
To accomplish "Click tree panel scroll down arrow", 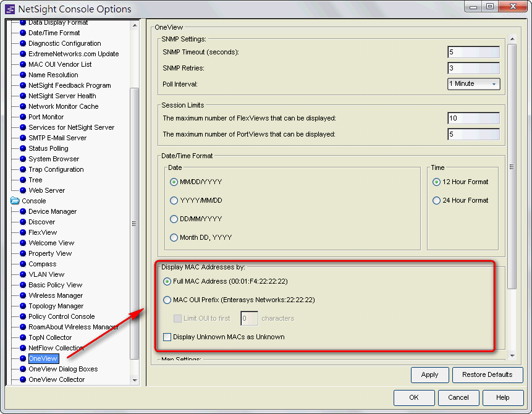I will point(135,381).
